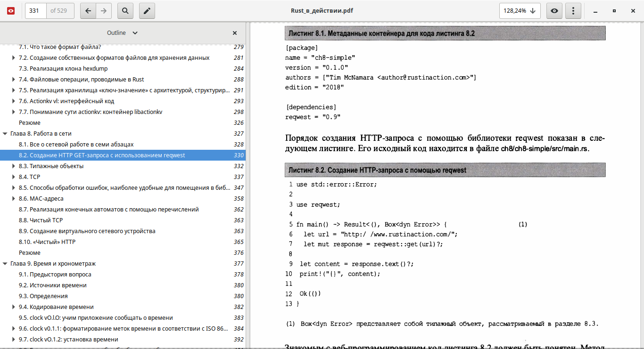The height and width of the screenshot is (349, 644).
Task: Open search with magnifier icon
Action: click(x=125, y=11)
